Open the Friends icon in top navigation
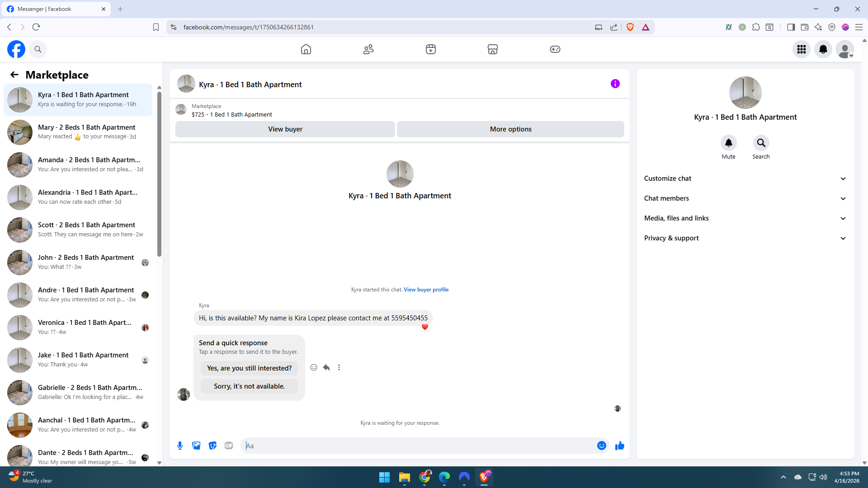Screen dimensions: 868x488 [x=368, y=49]
